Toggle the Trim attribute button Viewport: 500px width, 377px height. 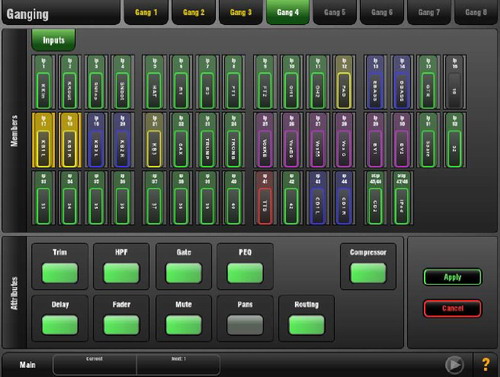[x=60, y=273]
